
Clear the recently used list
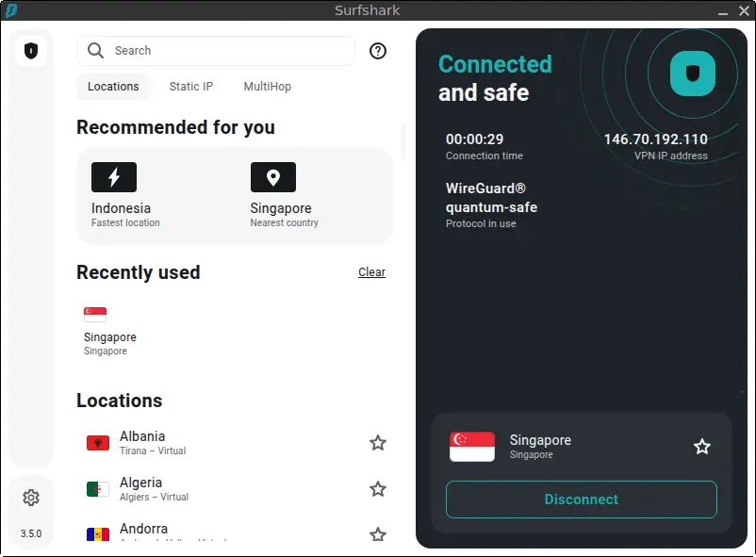pyautogui.click(x=371, y=272)
